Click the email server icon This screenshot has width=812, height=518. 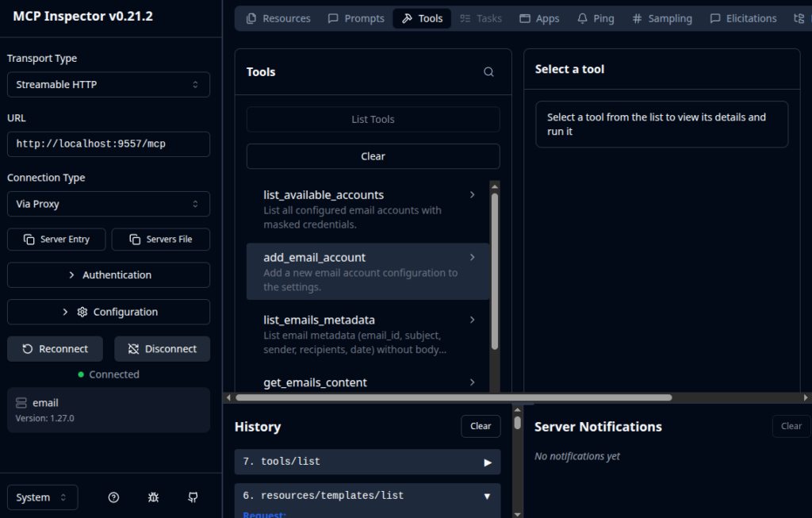[21, 402]
